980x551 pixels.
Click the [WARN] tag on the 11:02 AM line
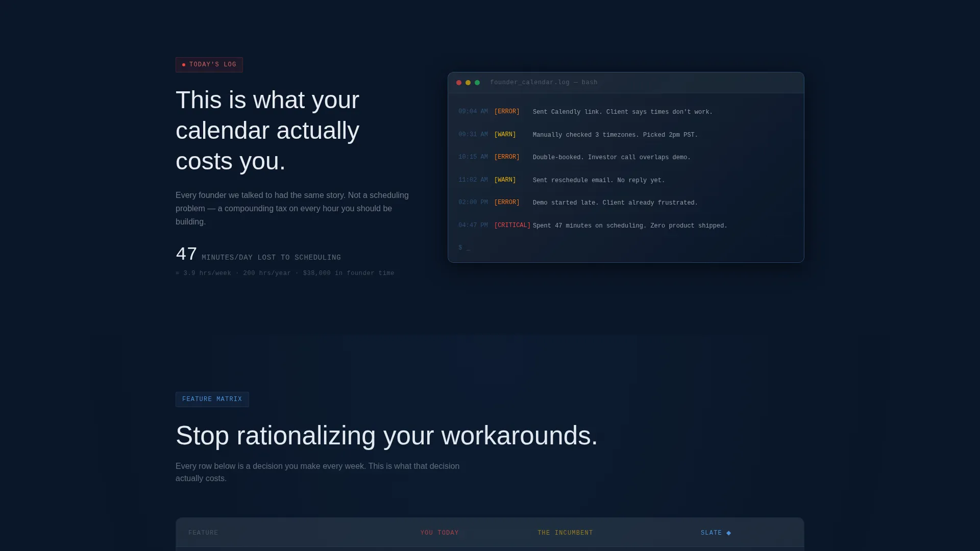click(x=505, y=180)
